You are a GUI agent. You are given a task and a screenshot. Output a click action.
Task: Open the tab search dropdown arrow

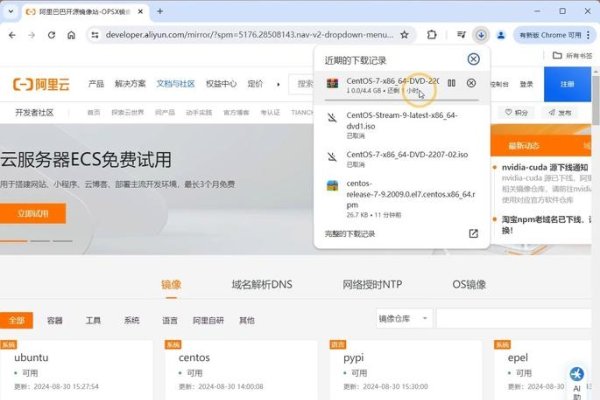[11, 11]
